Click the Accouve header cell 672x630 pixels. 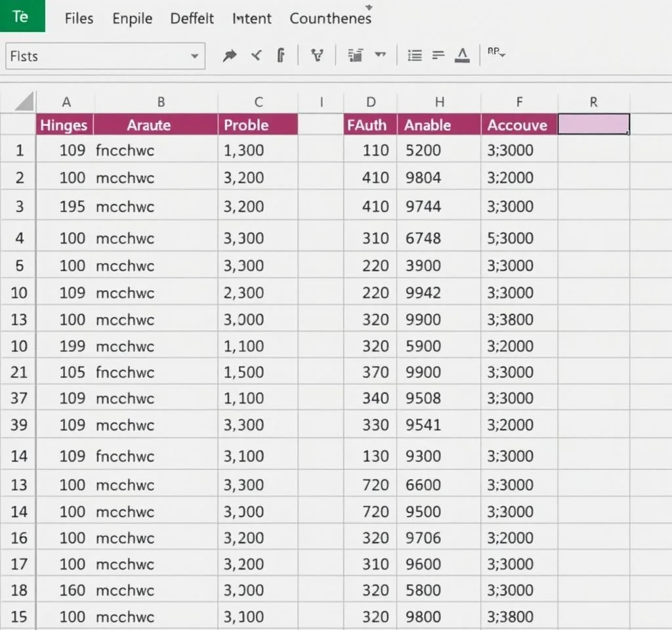518,125
